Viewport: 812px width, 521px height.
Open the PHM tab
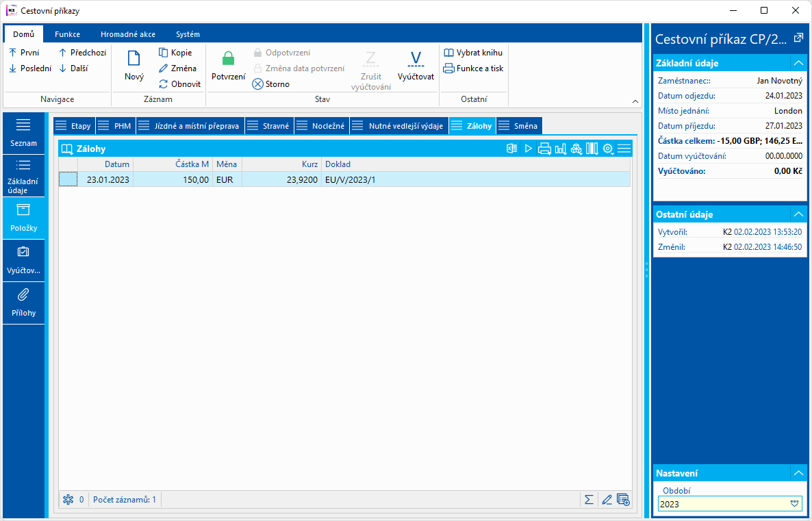coord(116,126)
